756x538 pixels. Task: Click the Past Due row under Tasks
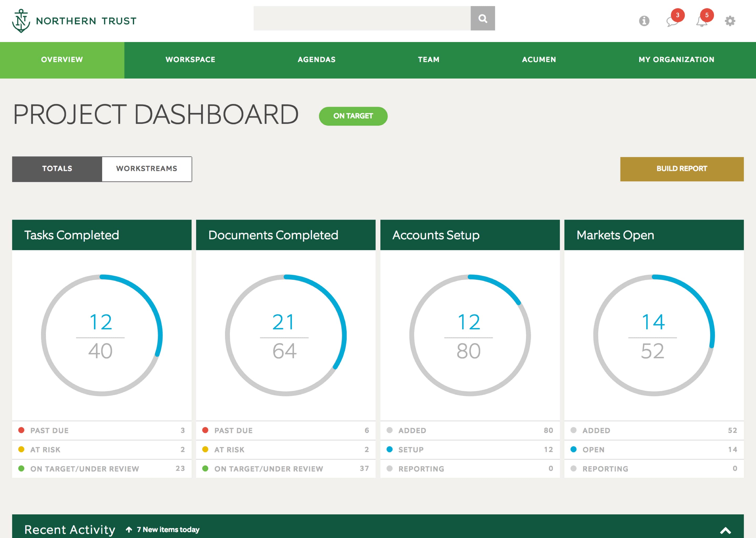[x=102, y=430]
